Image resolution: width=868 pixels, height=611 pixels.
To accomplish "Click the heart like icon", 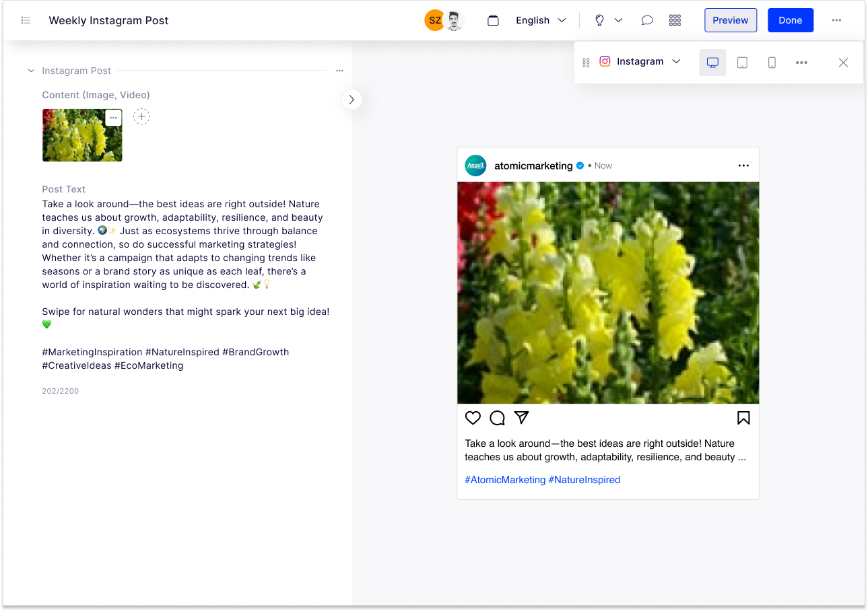I will click(x=473, y=418).
